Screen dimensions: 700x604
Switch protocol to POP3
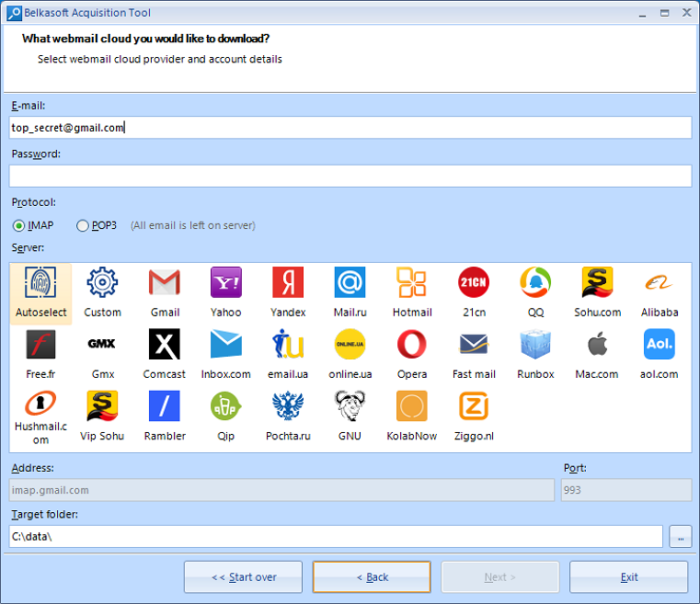click(83, 226)
